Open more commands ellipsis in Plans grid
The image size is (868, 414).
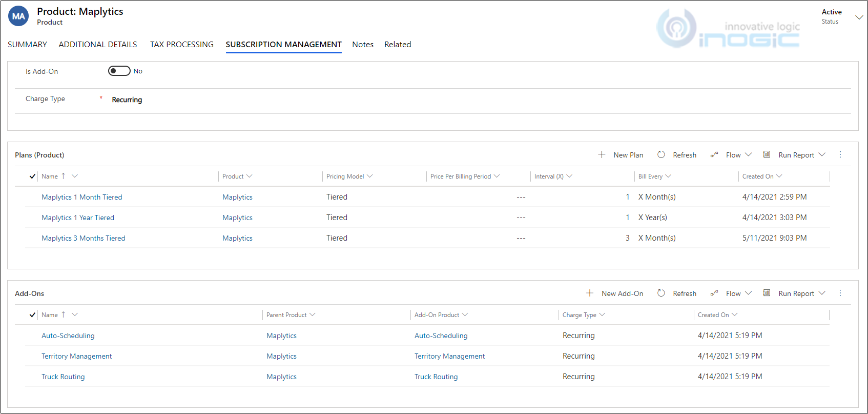(x=840, y=154)
